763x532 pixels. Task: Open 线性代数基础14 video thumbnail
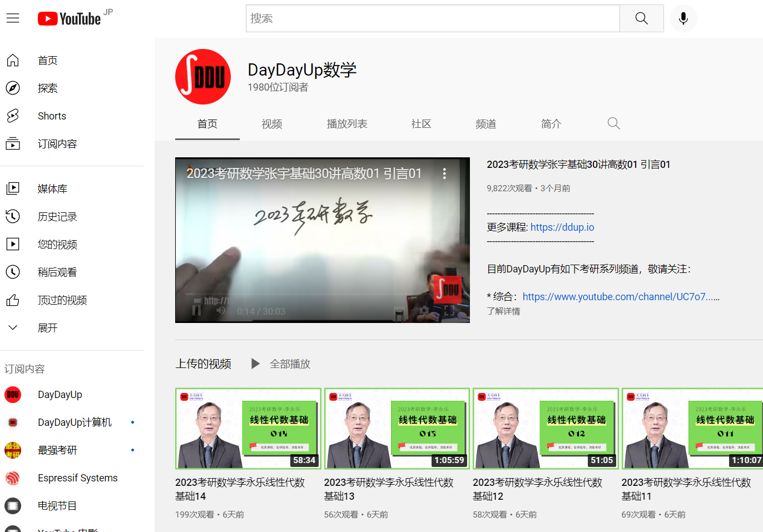pyautogui.click(x=248, y=429)
